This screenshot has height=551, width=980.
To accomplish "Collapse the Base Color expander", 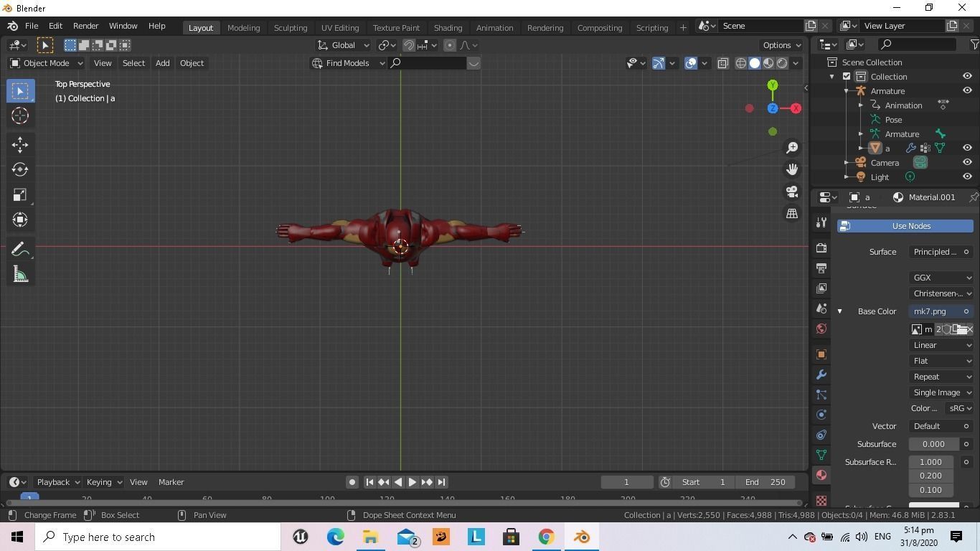I will pos(839,311).
